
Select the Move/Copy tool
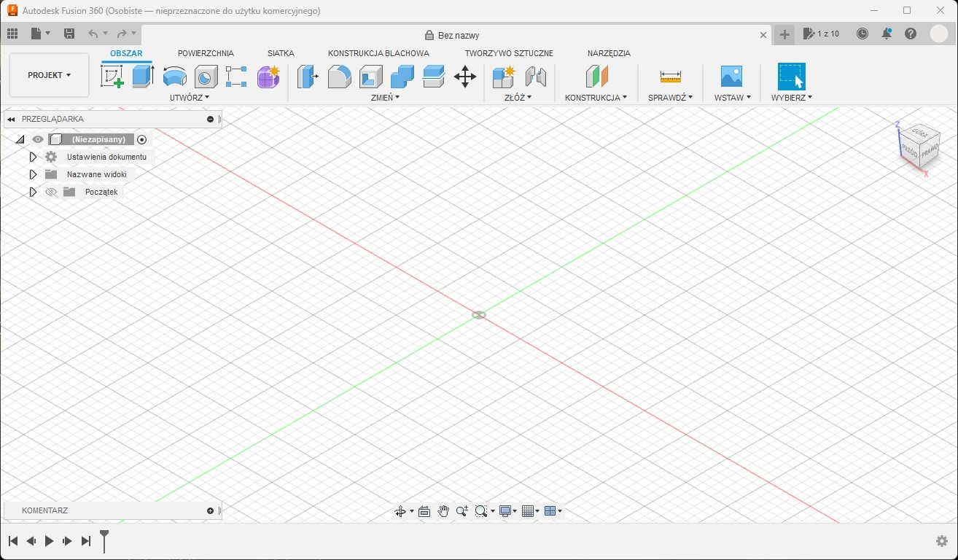click(465, 77)
